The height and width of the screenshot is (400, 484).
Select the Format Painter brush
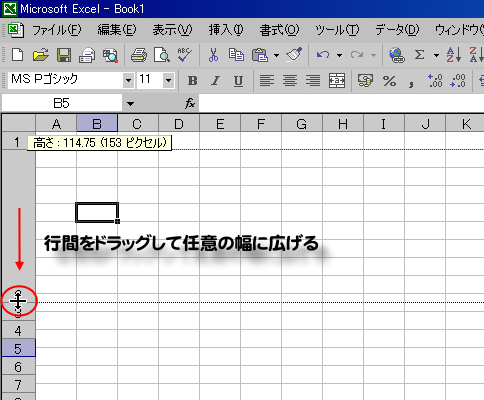coord(294,55)
